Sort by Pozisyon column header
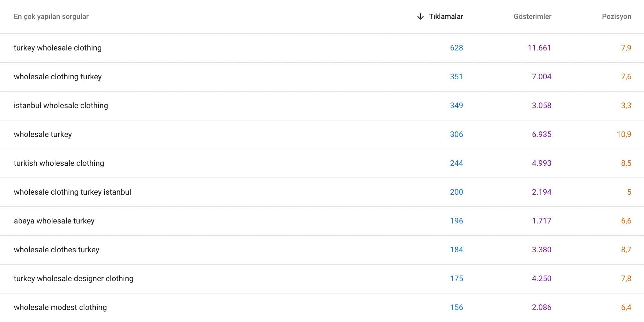Screen dimensions: 644x322 616,17
